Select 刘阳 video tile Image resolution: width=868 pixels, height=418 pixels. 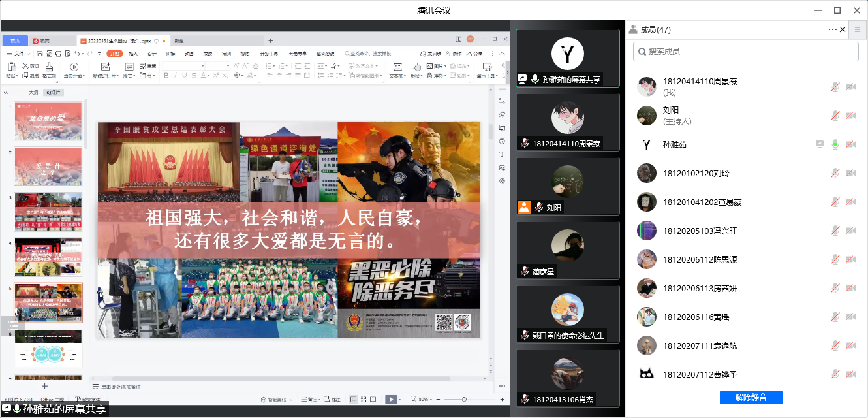[567, 186]
